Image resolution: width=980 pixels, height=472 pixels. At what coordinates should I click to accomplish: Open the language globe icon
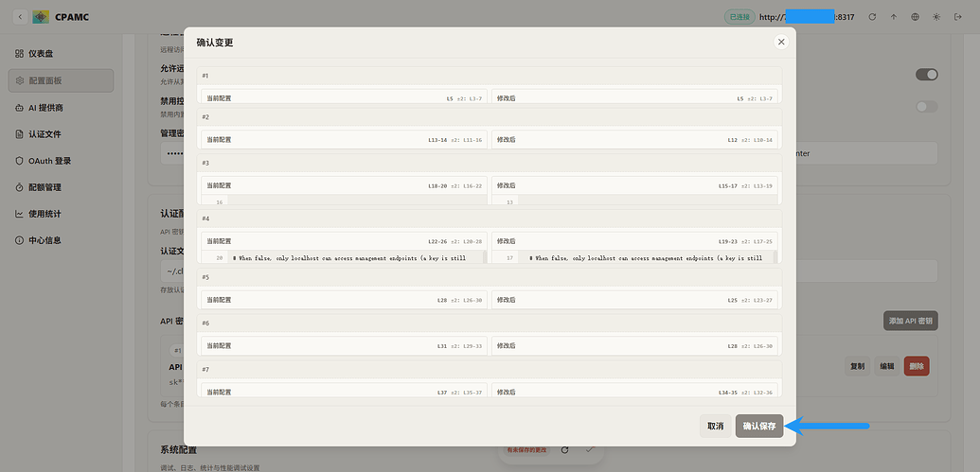click(915, 17)
